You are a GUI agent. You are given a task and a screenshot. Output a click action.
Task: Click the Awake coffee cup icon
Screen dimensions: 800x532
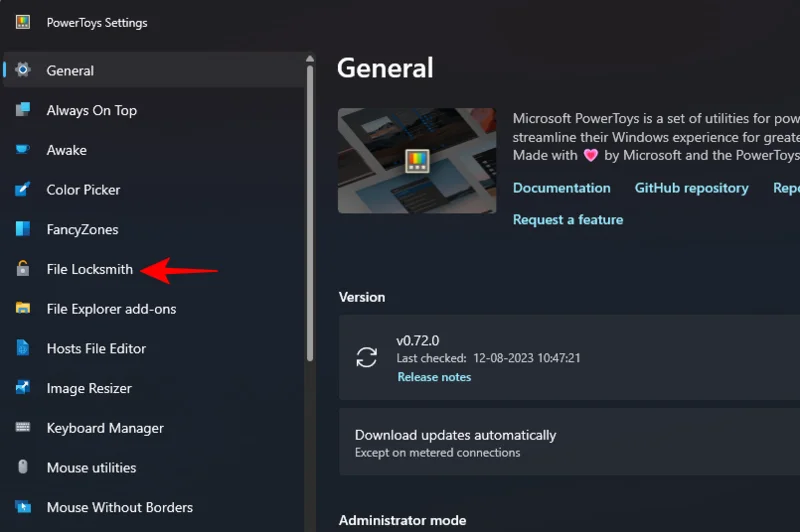pos(23,149)
